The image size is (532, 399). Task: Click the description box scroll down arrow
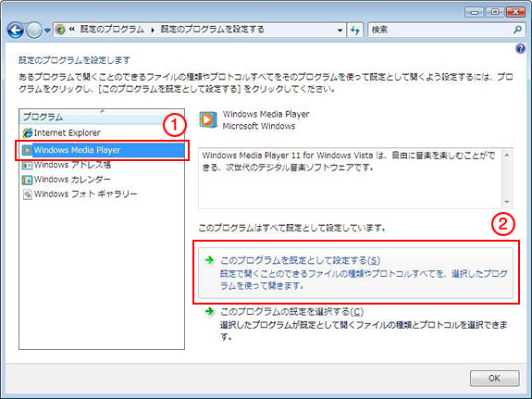pyautogui.click(x=507, y=202)
